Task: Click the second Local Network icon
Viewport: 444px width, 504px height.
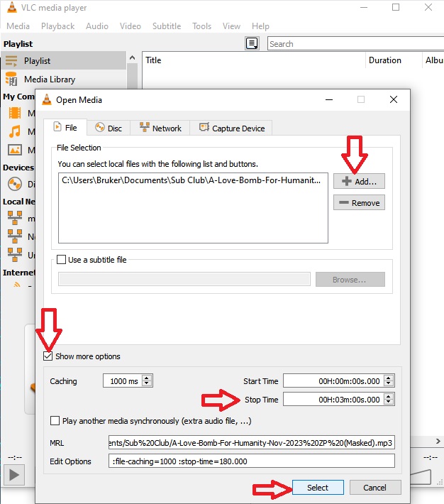Action: click(15, 236)
